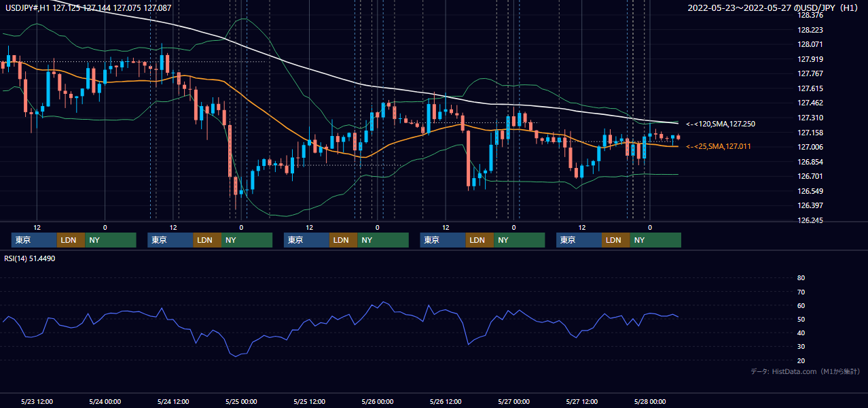Click the 5/24 12:00 time axis label

click(x=173, y=401)
